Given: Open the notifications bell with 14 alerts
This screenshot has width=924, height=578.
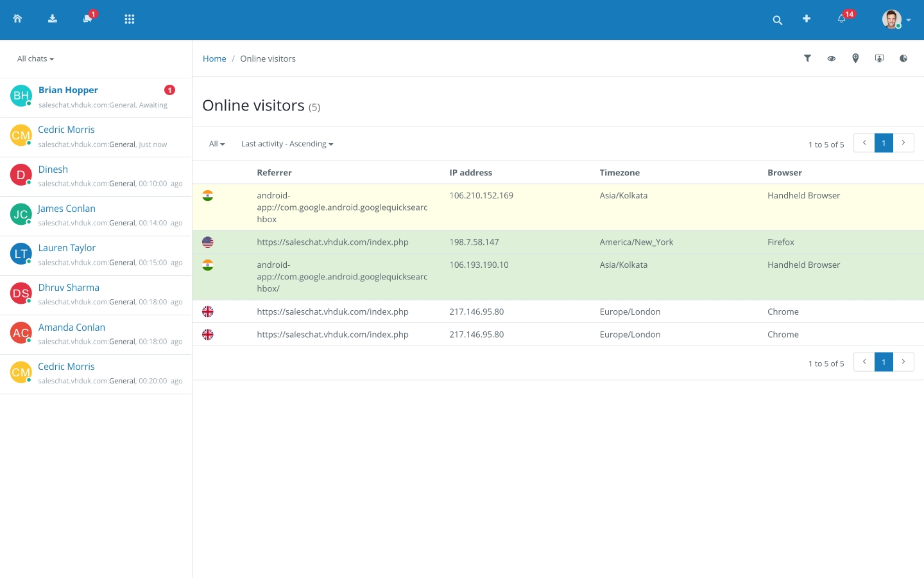Looking at the screenshot, I should [842, 19].
